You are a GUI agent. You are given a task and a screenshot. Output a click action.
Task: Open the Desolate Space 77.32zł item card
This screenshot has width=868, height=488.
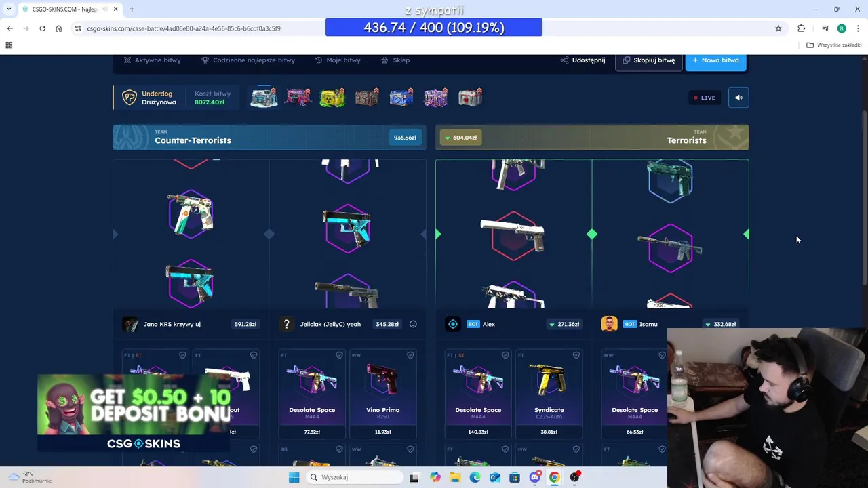(312, 393)
